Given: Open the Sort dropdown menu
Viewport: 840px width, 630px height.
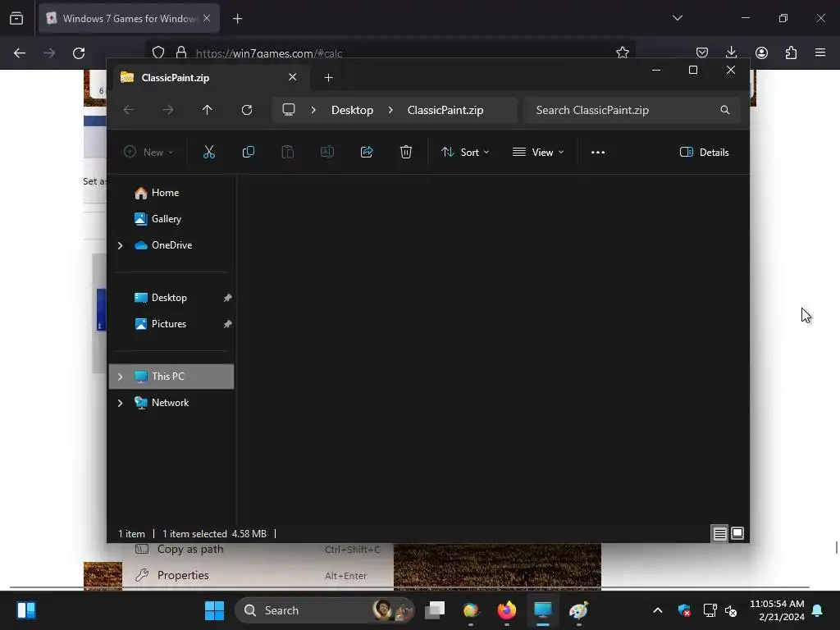Looking at the screenshot, I should (465, 152).
